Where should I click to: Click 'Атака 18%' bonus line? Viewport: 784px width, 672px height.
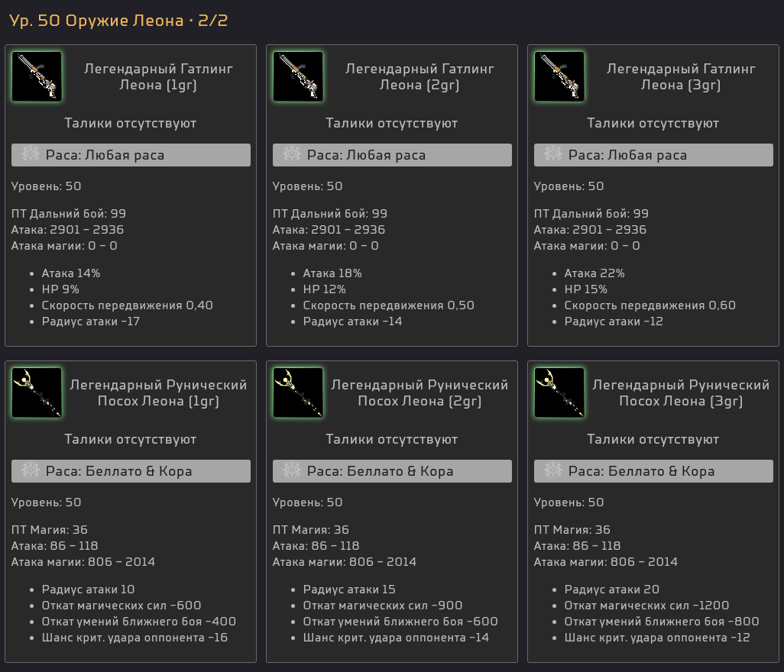point(332,273)
